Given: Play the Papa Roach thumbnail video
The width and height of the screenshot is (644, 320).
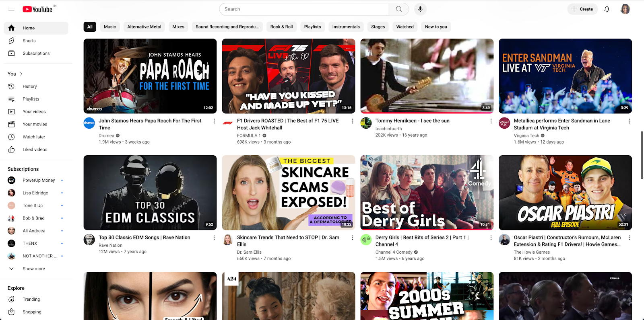Looking at the screenshot, I should (150, 76).
